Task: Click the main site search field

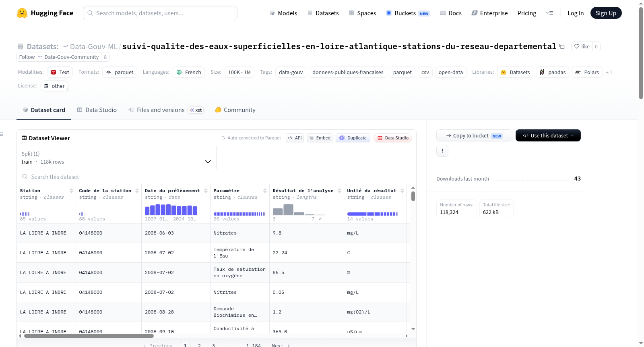Action: point(160,13)
